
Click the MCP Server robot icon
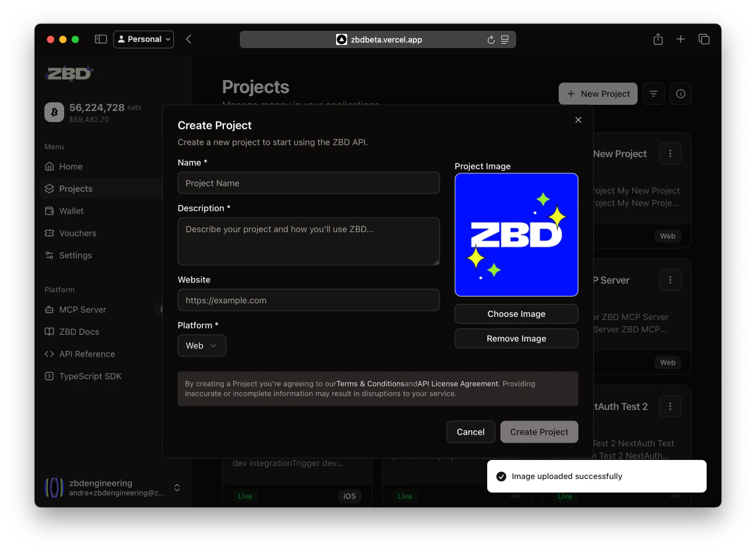[x=49, y=309]
